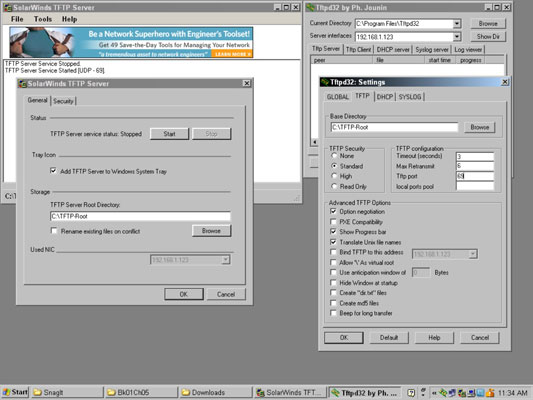
Task: Select High TFTP Security option
Action: tap(334, 176)
